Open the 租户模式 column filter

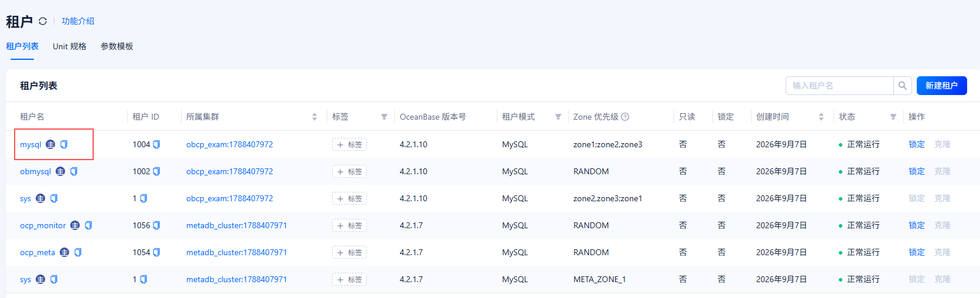click(x=558, y=117)
